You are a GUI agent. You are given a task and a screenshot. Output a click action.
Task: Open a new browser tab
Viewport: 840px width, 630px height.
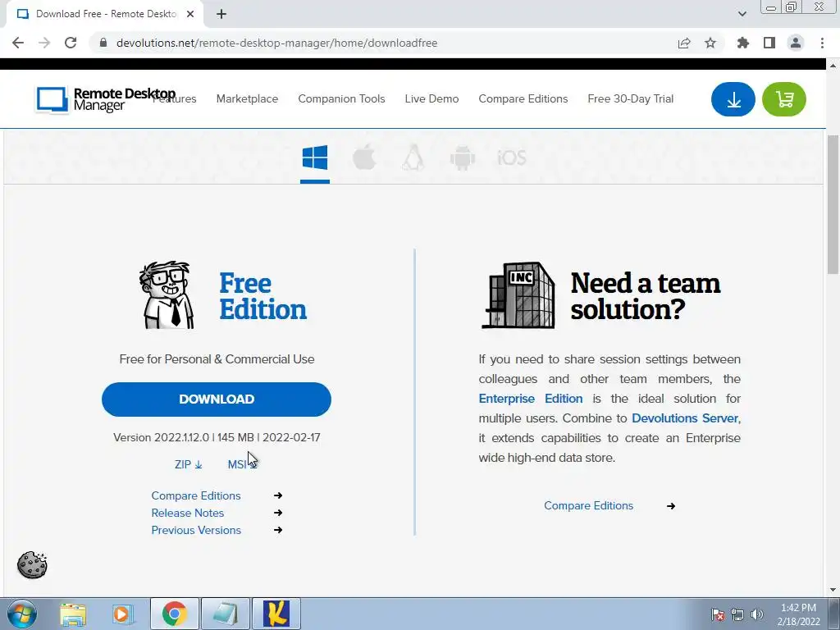(x=221, y=14)
